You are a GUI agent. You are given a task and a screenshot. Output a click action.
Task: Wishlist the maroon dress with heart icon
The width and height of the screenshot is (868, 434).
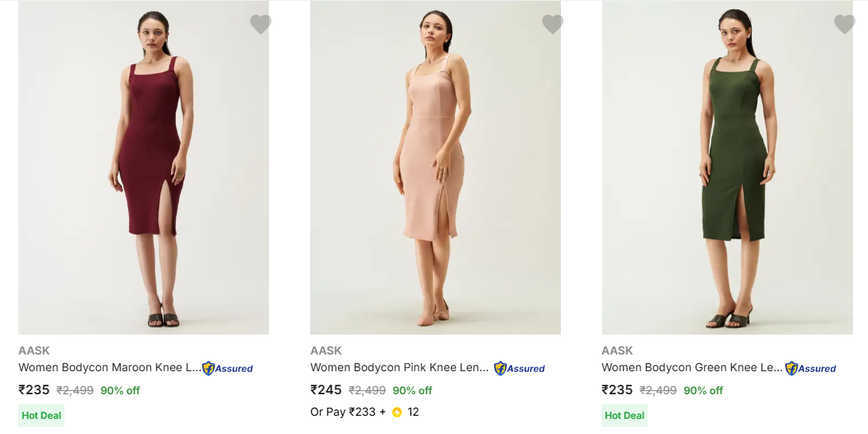click(260, 24)
